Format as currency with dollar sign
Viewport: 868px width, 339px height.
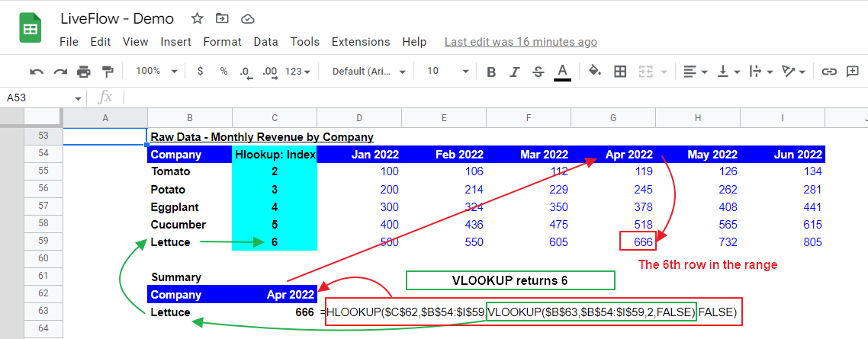click(x=200, y=72)
